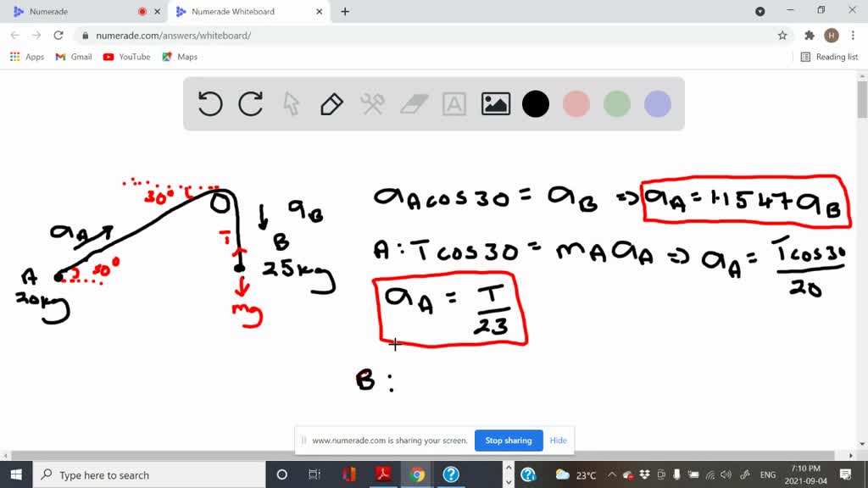Click the horizontal page scrollbar
The width and height of the screenshot is (868, 488).
click(423, 455)
